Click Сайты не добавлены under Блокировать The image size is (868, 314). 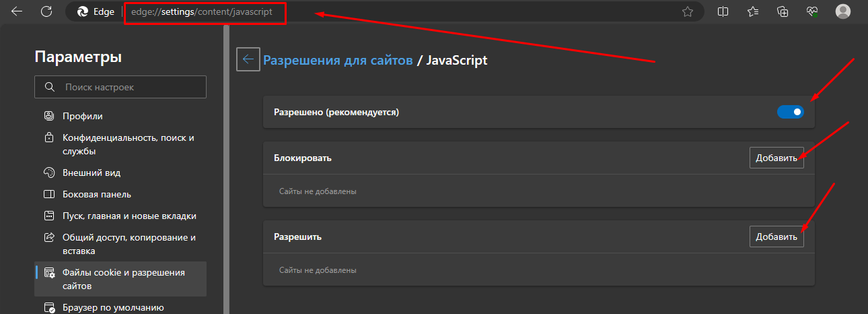(x=318, y=191)
